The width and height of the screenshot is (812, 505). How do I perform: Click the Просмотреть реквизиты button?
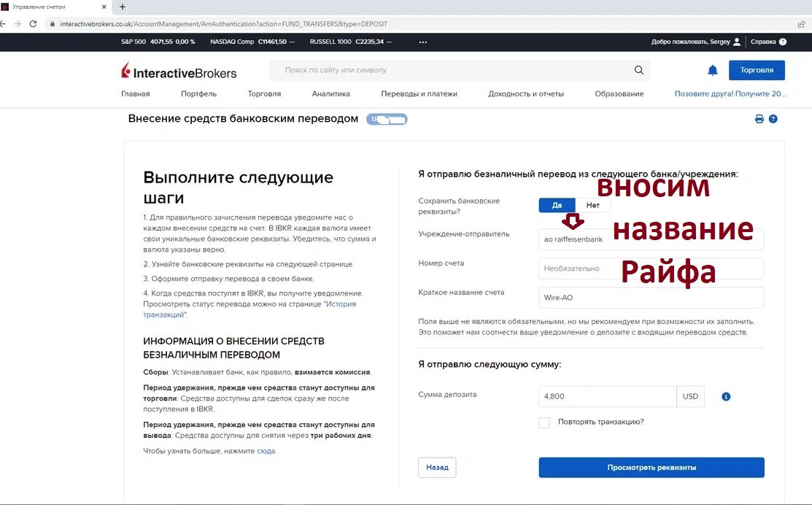(x=651, y=467)
